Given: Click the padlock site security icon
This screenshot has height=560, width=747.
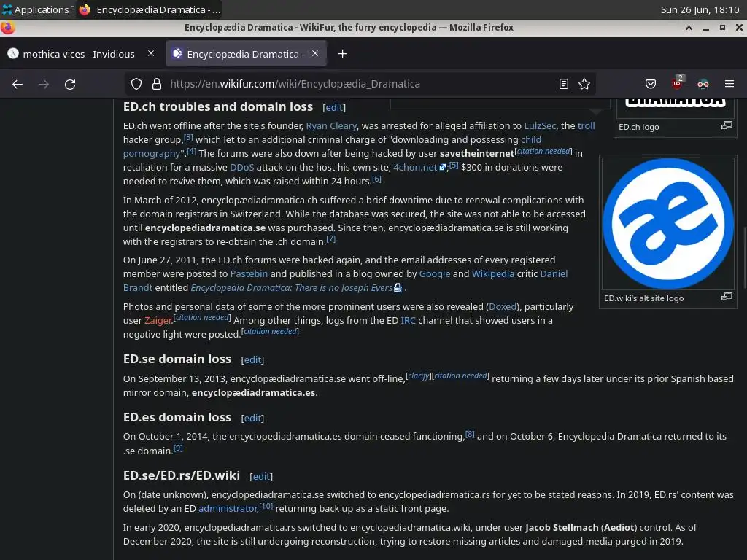Looking at the screenshot, I should point(157,85).
